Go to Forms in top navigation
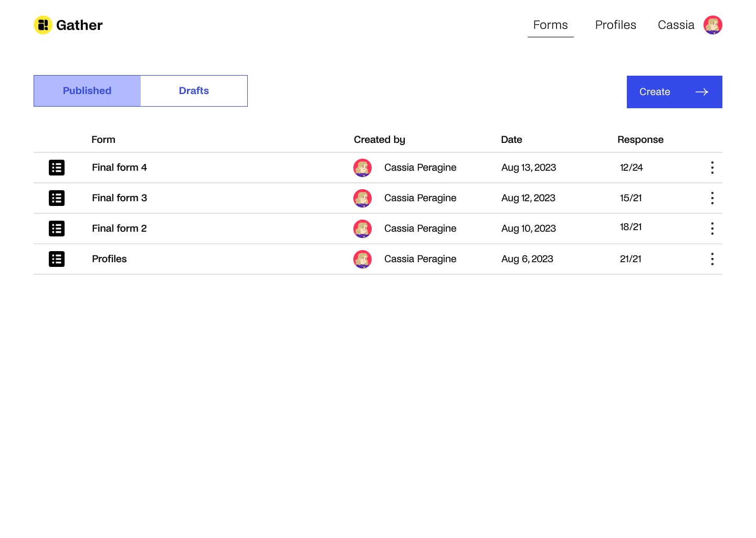 tap(550, 25)
